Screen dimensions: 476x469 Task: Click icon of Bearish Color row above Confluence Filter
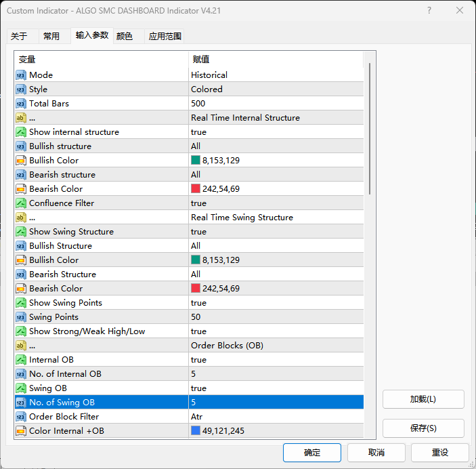[x=20, y=189]
